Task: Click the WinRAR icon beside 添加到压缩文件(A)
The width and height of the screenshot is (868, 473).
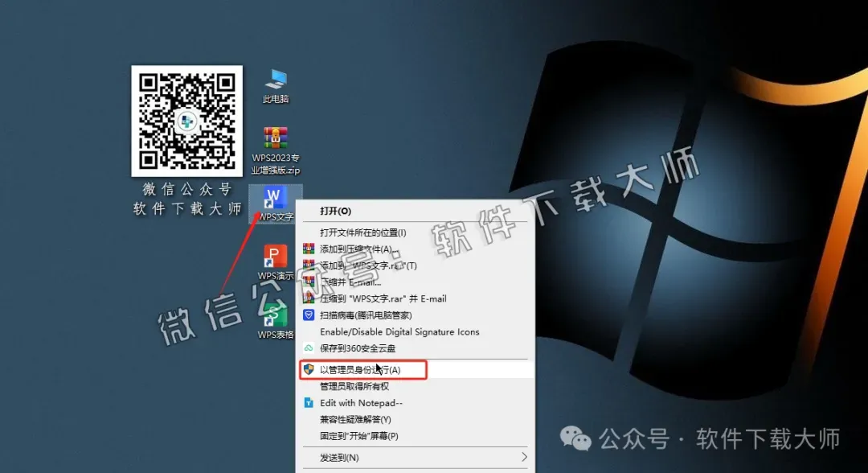Action: (309, 249)
